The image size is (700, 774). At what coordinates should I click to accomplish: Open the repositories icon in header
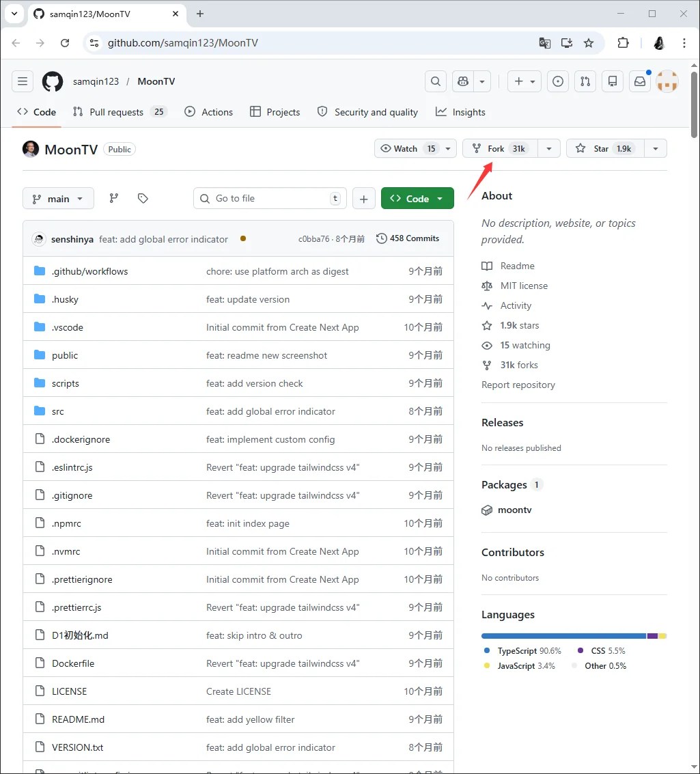(613, 81)
